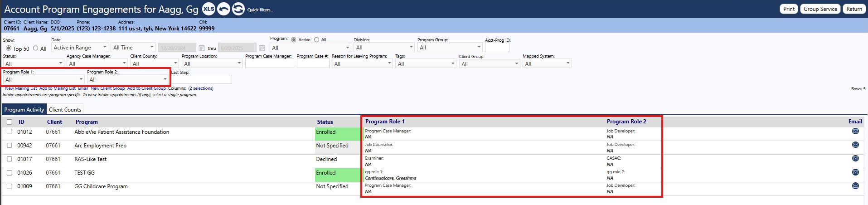Open the Columns (2 selections) link
The width and height of the screenshot is (868, 205).
pyautogui.click(x=201, y=88)
